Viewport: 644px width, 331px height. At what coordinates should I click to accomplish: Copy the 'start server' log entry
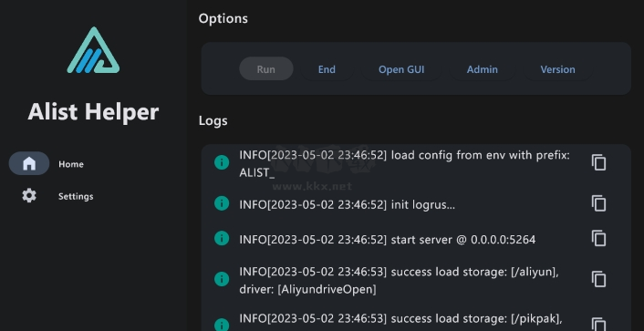pos(598,239)
